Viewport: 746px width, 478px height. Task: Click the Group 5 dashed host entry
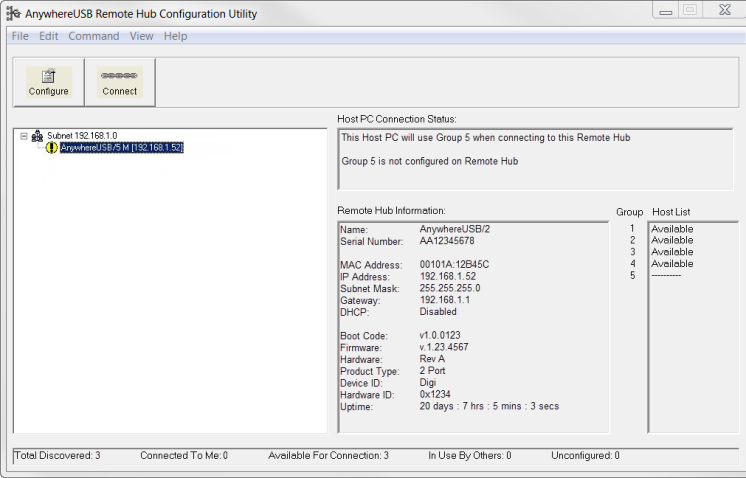point(666,275)
